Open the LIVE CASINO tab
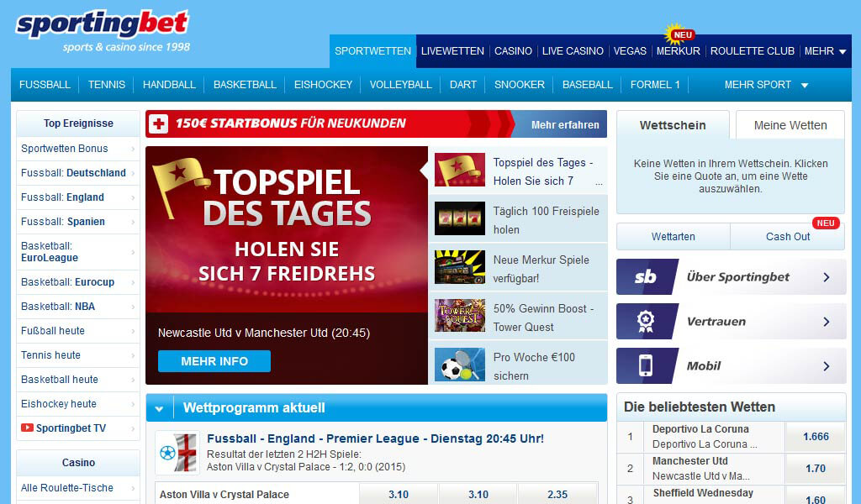 pyautogui.click(x=573, y=51)
